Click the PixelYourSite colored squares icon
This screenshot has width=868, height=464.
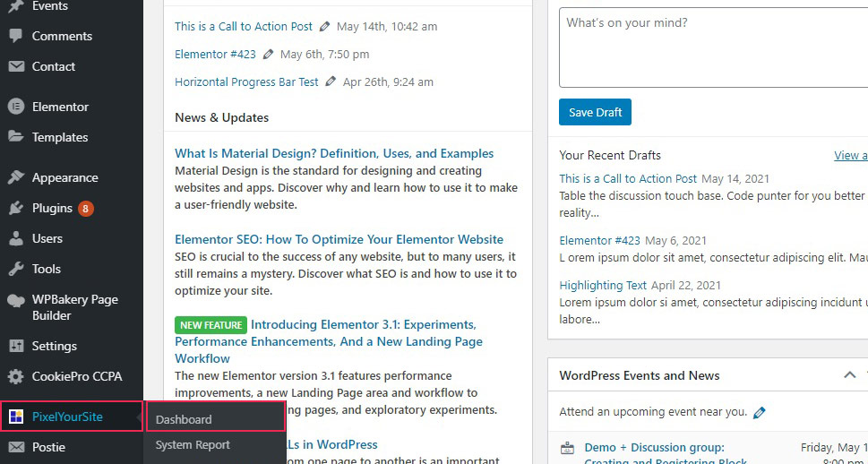point(16,417)
